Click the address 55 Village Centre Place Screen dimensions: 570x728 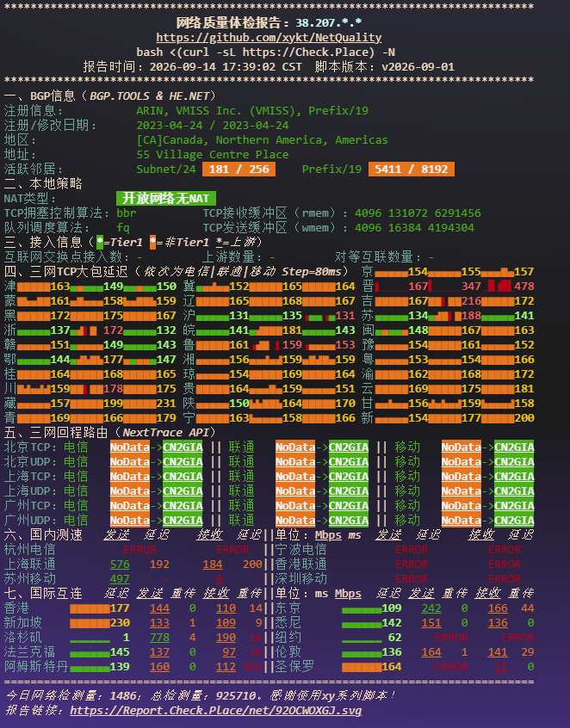(213, 155)
